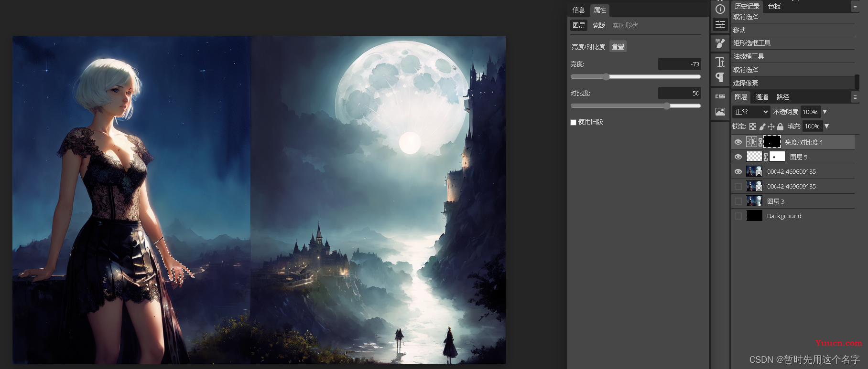Open the 填充 fill arrow dropdown
Viewport: 868px width, 369px height.
tap(826, 127)
